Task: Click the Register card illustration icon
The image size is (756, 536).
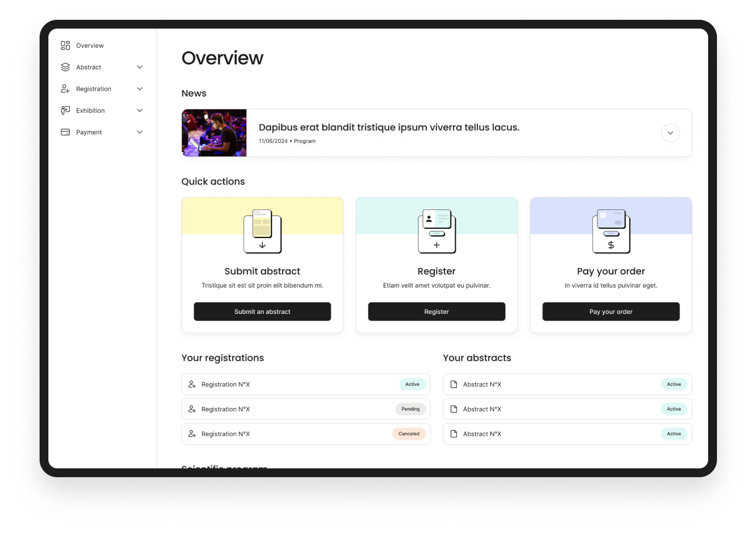Action: [x=437, y=231]
